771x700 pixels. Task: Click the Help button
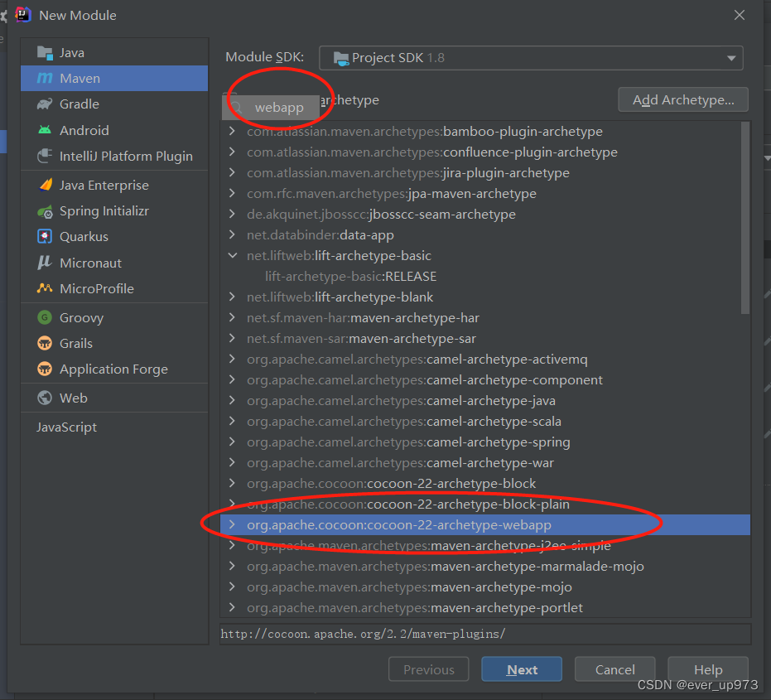708,669
